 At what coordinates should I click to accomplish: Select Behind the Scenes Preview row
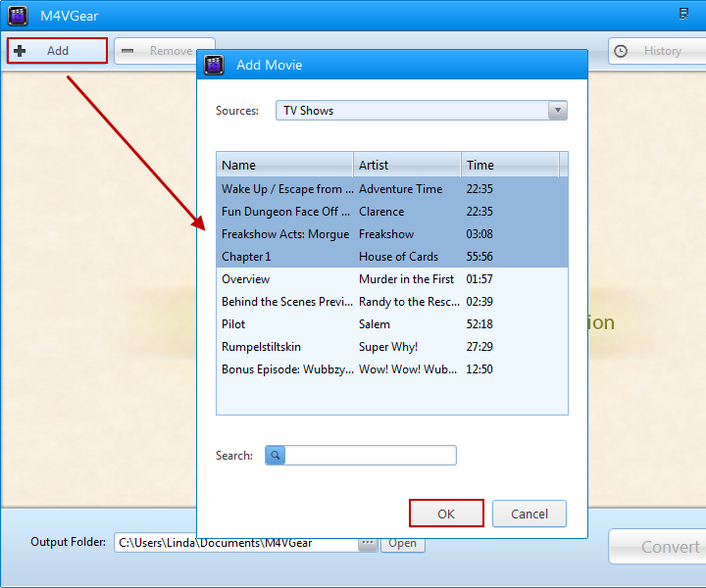pyautogui.click(x=392, y=302)
